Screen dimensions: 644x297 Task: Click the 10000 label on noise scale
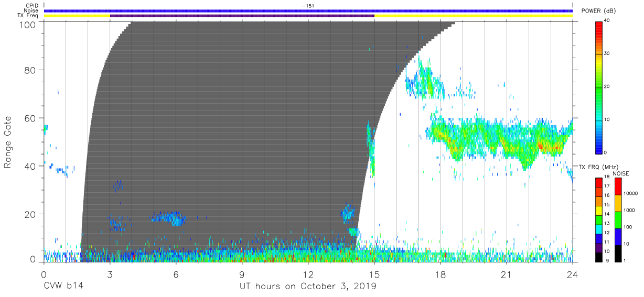630,194
